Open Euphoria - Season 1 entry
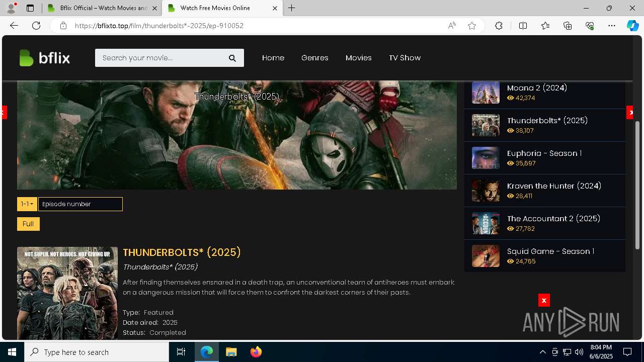Viewport: 644px width, 362px height. click(544, 153)
